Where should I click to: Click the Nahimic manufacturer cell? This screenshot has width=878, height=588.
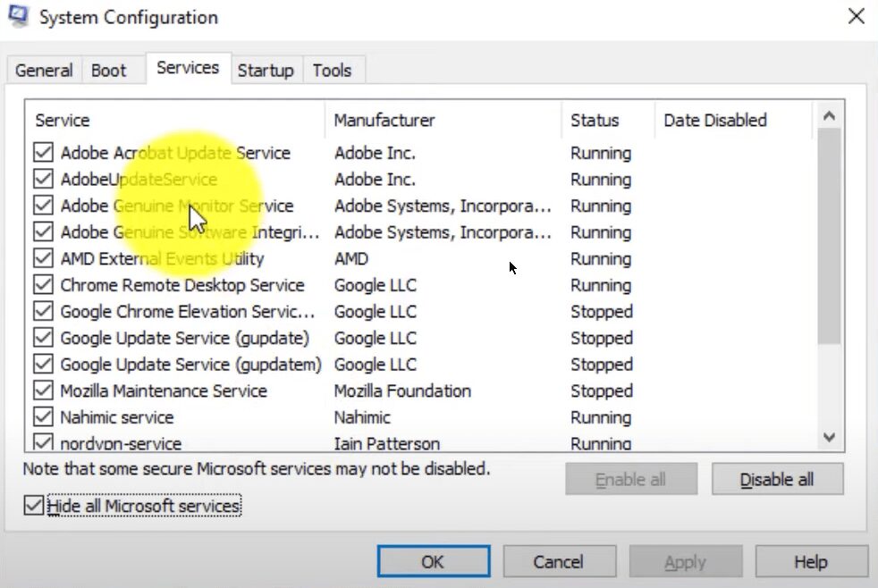(x=362, y=417)
